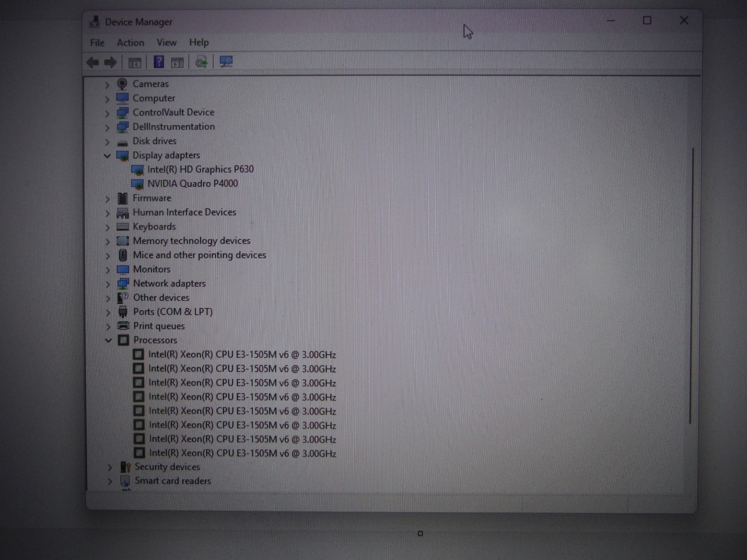
Task: Click the vertical scrollbar thumb
Action: 691,286
